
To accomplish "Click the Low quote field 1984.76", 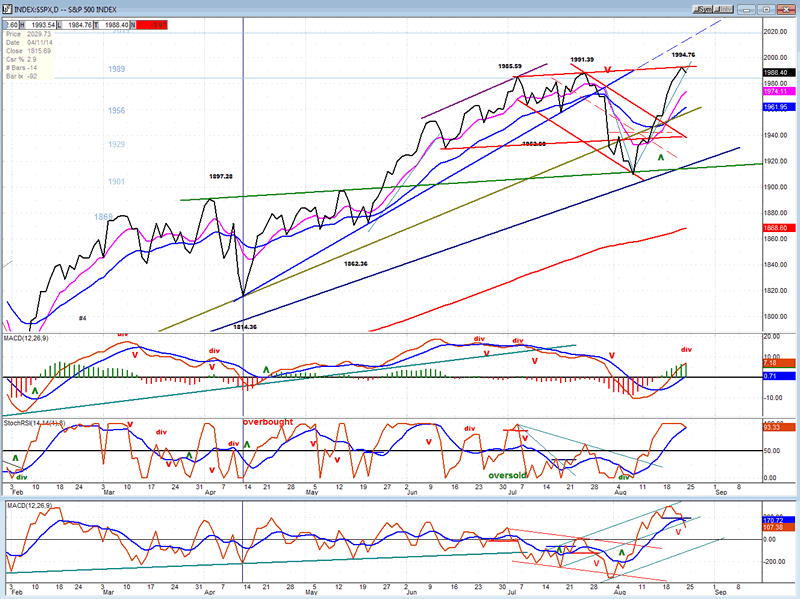I will 74,24.
